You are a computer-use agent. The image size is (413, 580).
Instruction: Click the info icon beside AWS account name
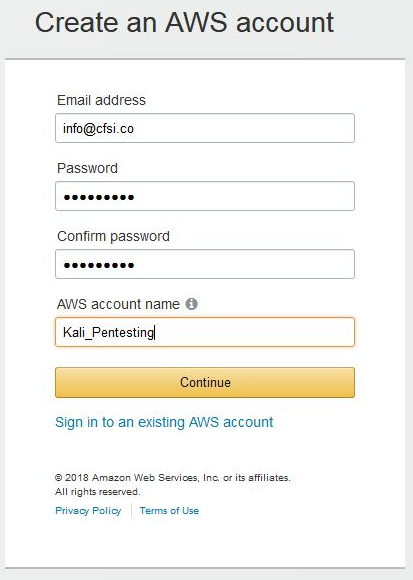pos(191,304)
